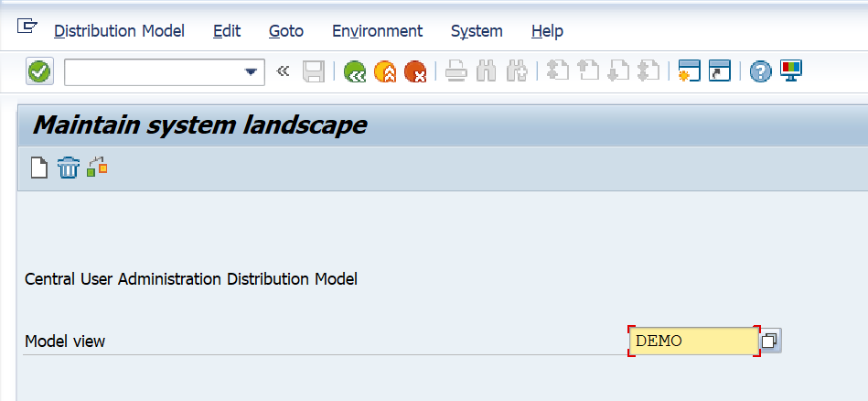Click the green checkmark Enter icon
The height and width of the screenshot is (401, 868).
point(40,71)
